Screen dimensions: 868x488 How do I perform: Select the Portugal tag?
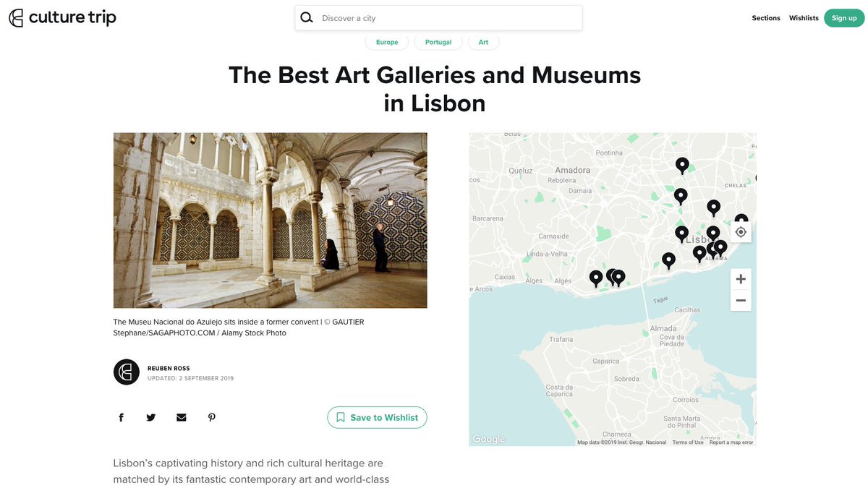438,42
